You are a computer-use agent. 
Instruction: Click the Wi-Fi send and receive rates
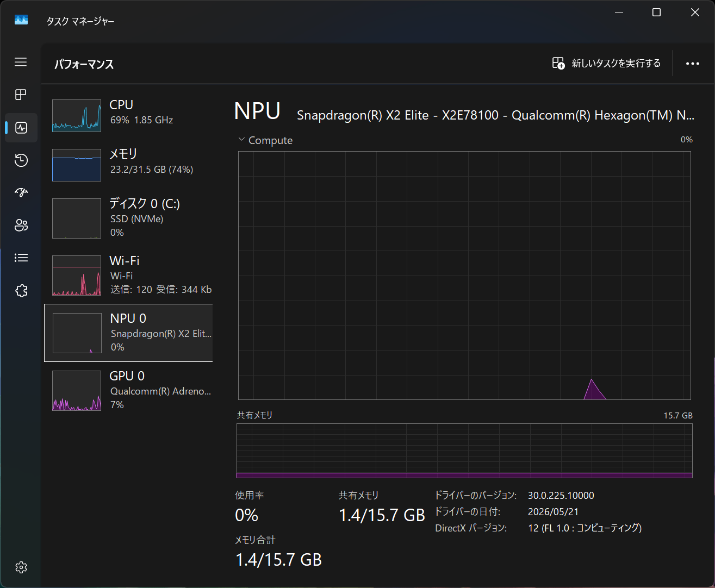[x=161, y=290]
